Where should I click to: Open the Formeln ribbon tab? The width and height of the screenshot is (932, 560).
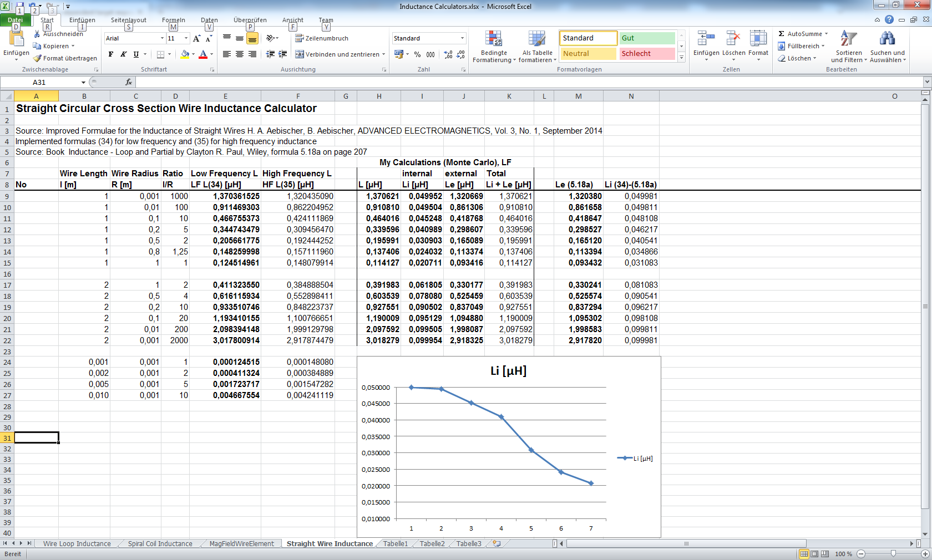click(173, 20)
